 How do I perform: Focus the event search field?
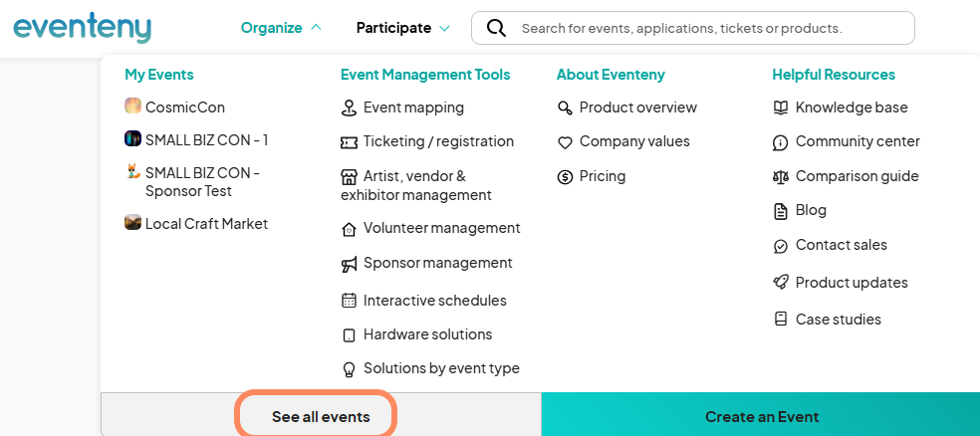(x=692, y=28)
